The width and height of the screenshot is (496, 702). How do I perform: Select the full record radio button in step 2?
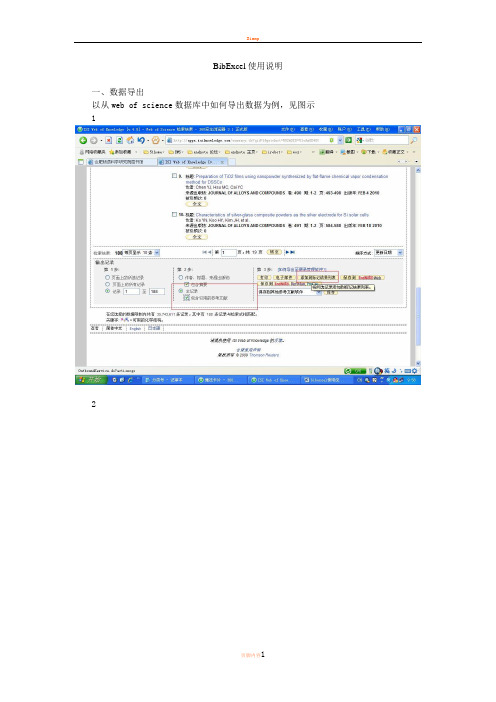click(x=181, y=291)
